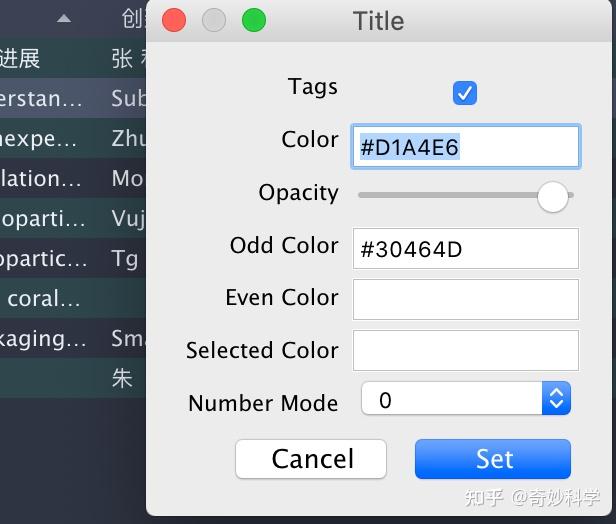616x524 pixels.
Task: Click the green zoom window button
Action: (x=254, y=20)
